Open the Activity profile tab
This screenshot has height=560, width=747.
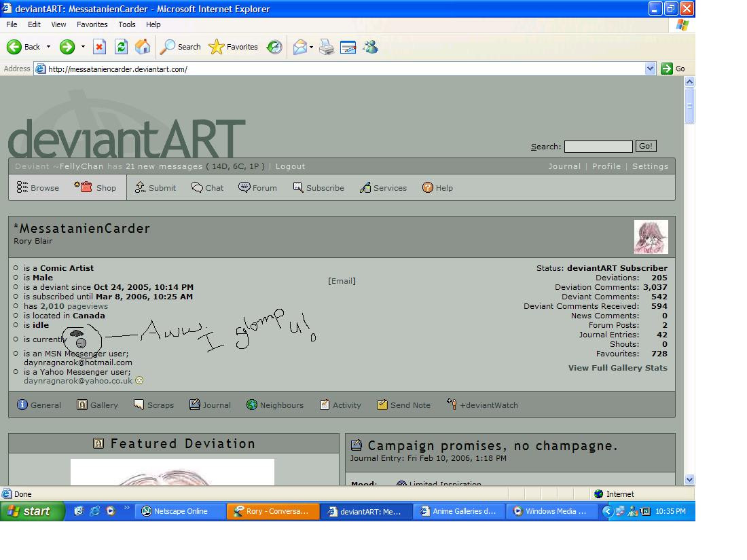340,405
